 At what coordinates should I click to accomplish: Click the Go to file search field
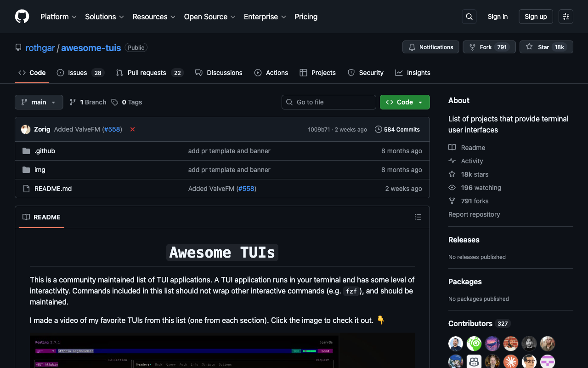coord(329,102)
